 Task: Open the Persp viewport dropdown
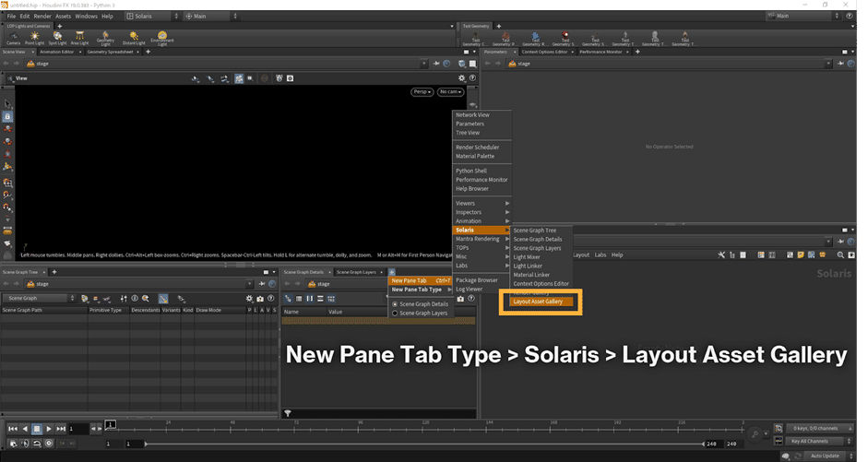click(422, 92)
